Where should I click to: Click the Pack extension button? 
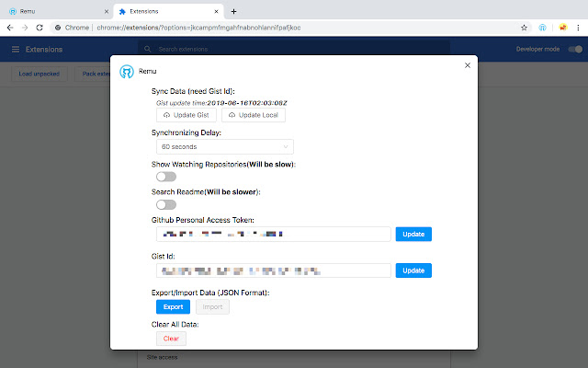(93, 74)
